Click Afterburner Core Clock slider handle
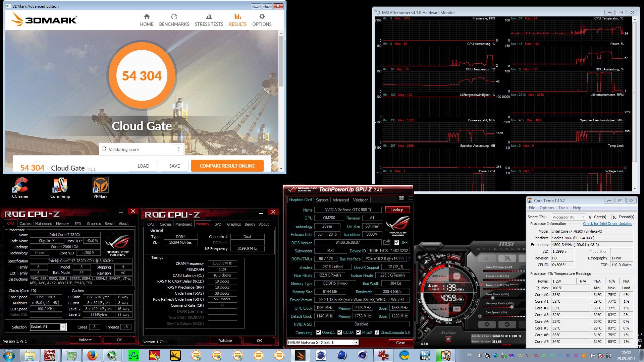Screen dimensions: 644x362 [493, 298]
